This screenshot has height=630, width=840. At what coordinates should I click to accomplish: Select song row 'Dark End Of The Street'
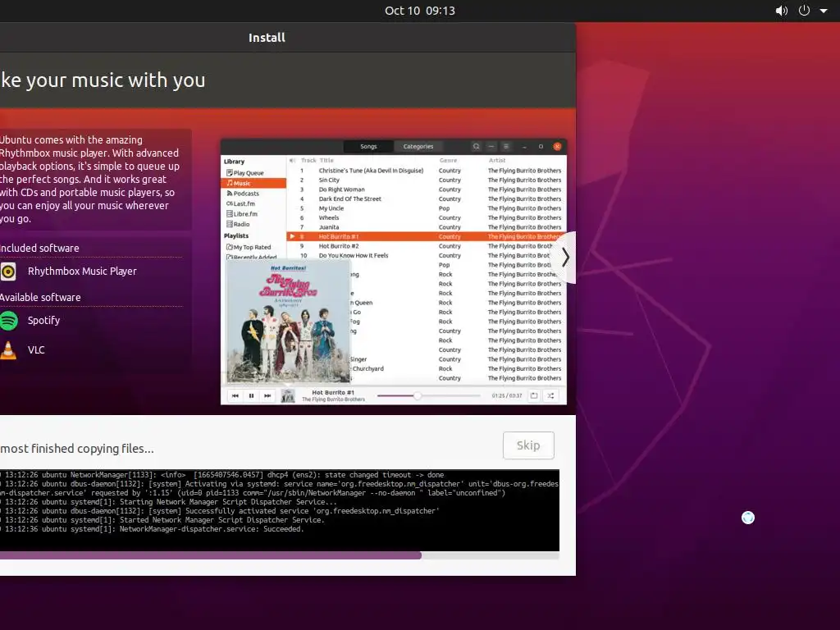coord(427,199)
